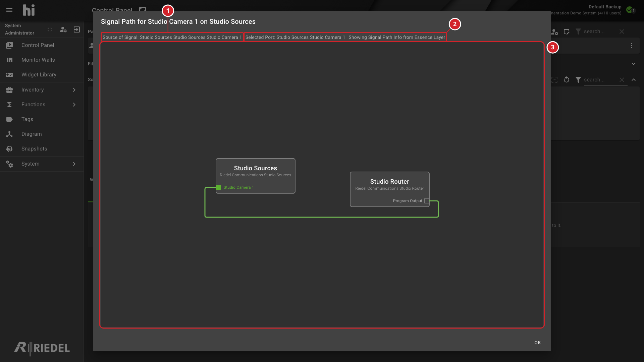Clear the lower search with X
644x362 pixels.
[622, 80]
